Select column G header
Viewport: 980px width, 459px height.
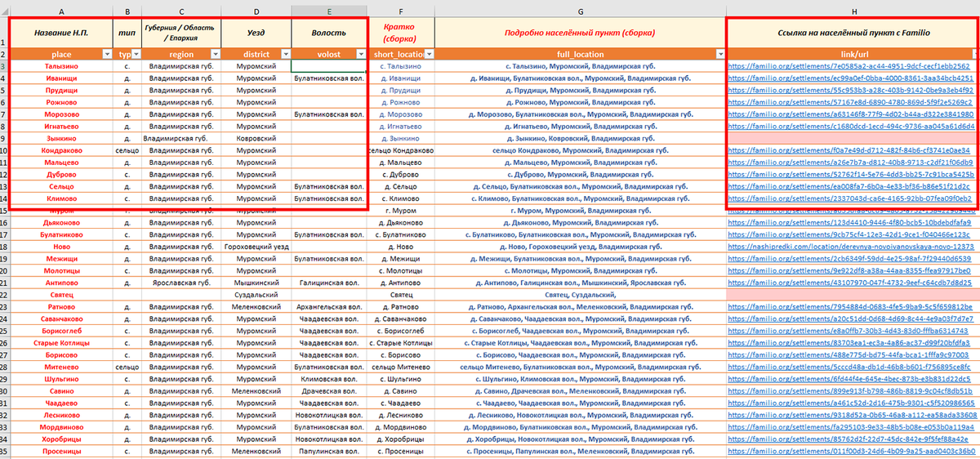pos(581,11)
